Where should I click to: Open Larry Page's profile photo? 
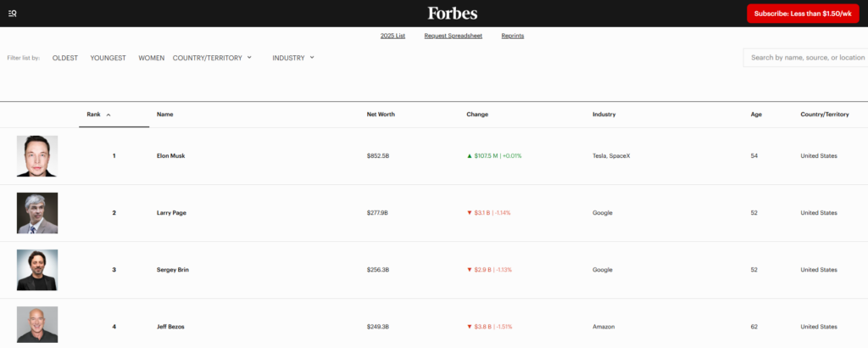tap(37, 213)
